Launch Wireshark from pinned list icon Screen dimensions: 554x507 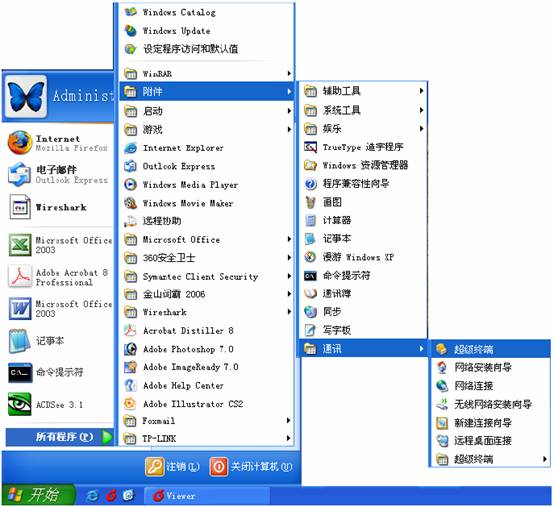tap(19, 207)
